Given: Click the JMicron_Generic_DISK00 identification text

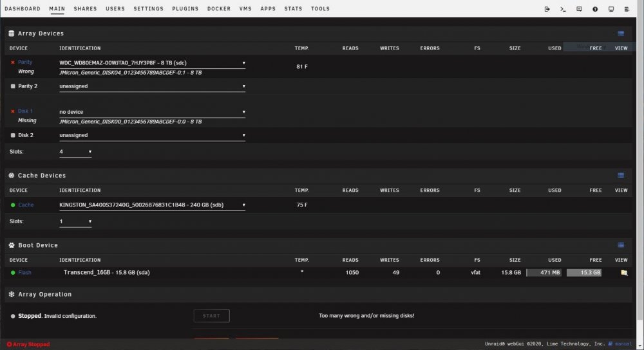Looking at the screenshot, I should point(131,122).
